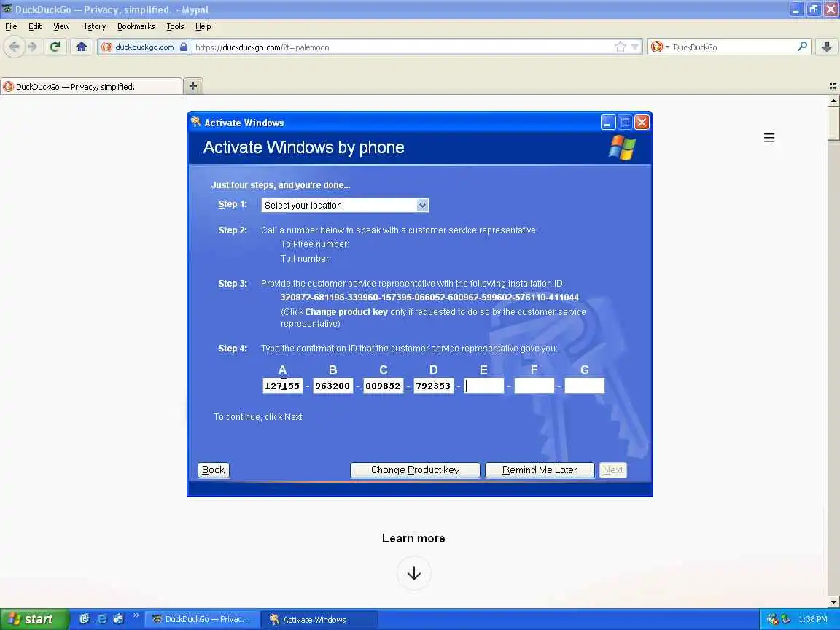This screenshot has width=840, height=630.
Task: Click the installation ID number text
Action: click(429, 297)
